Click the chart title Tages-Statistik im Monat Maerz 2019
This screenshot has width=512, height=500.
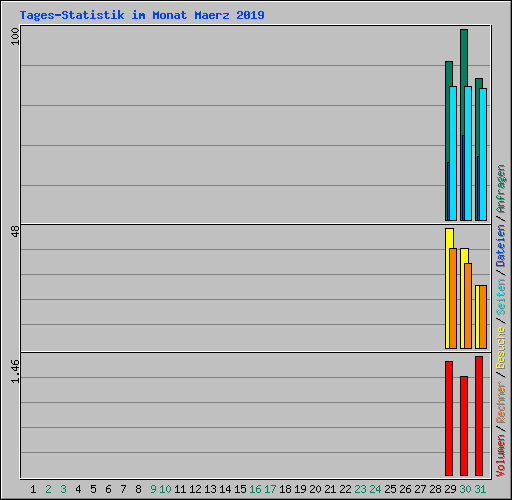click(x=142, y=15)
